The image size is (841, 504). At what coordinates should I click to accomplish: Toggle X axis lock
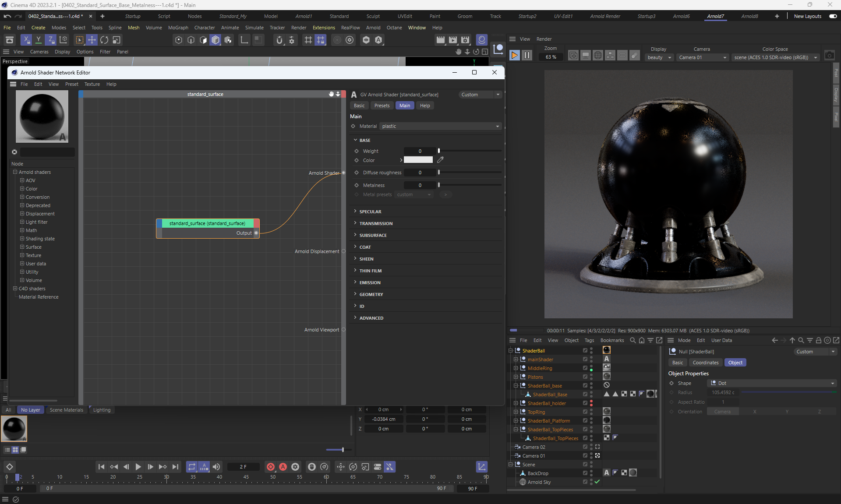click(26, 40)
